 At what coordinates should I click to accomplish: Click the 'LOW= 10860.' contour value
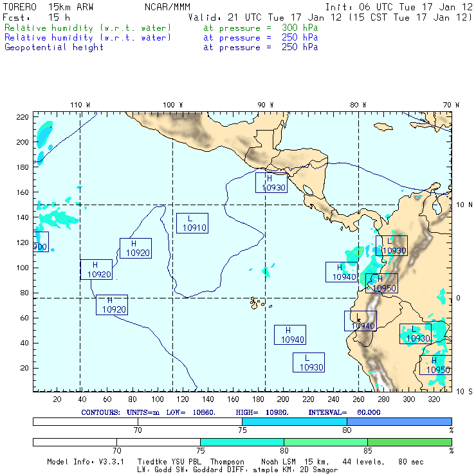[191, 412]
